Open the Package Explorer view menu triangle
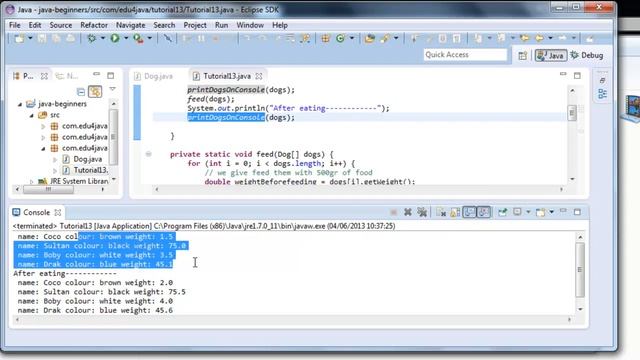 point(112,89)
